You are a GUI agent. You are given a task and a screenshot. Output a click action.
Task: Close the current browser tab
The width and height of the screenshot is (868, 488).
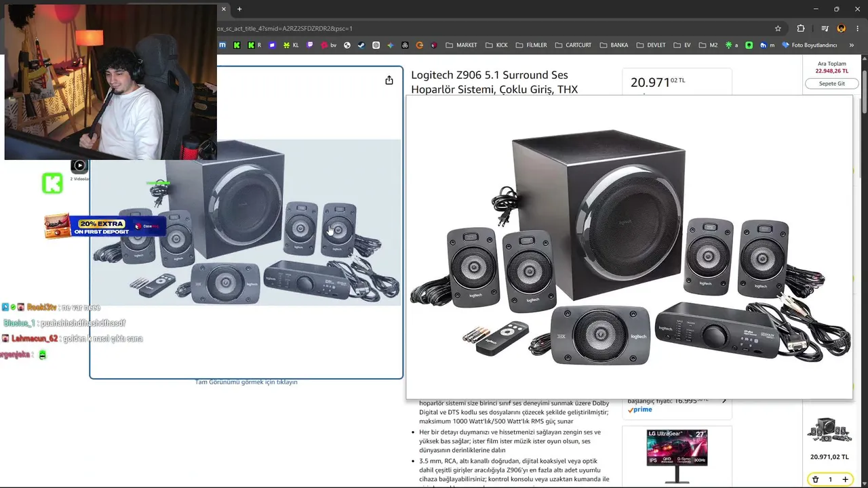[224, 9]
